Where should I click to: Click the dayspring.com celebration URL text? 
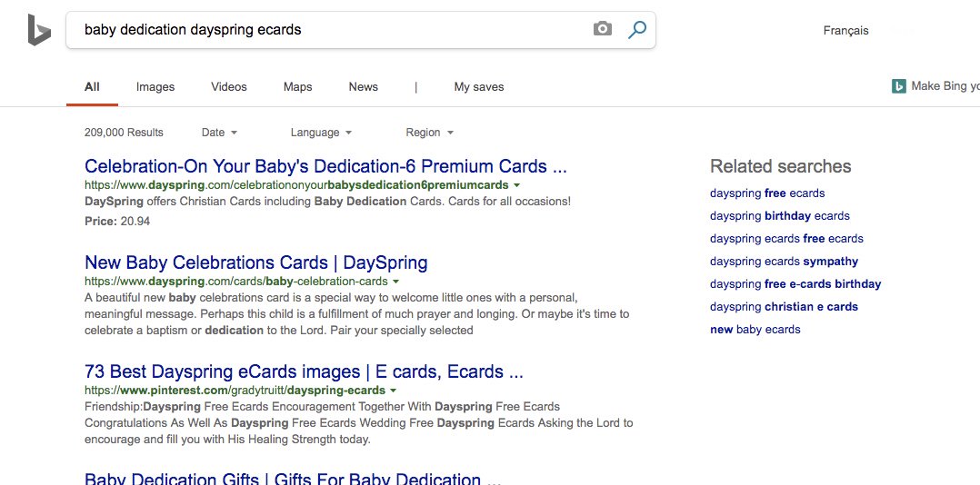(x=296, y=185)
